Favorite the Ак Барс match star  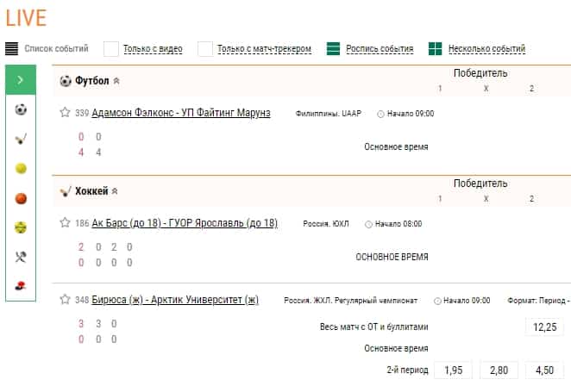point(65,222)
